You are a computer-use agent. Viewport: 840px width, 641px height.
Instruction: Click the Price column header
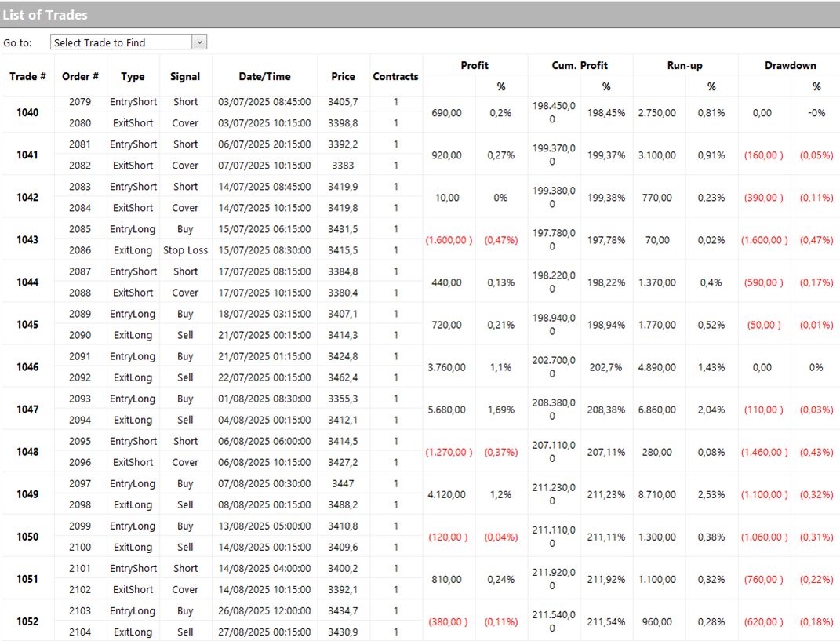(x=343, y=76)
